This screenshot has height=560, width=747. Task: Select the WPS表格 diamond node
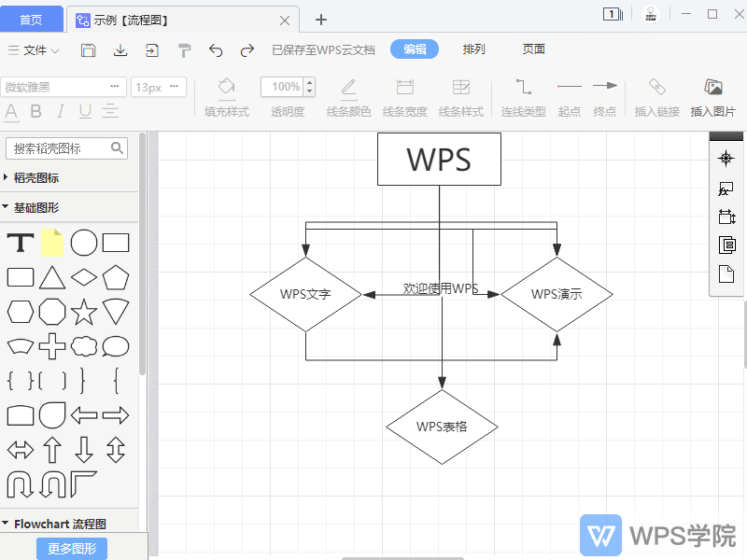(x=442, y=427)
